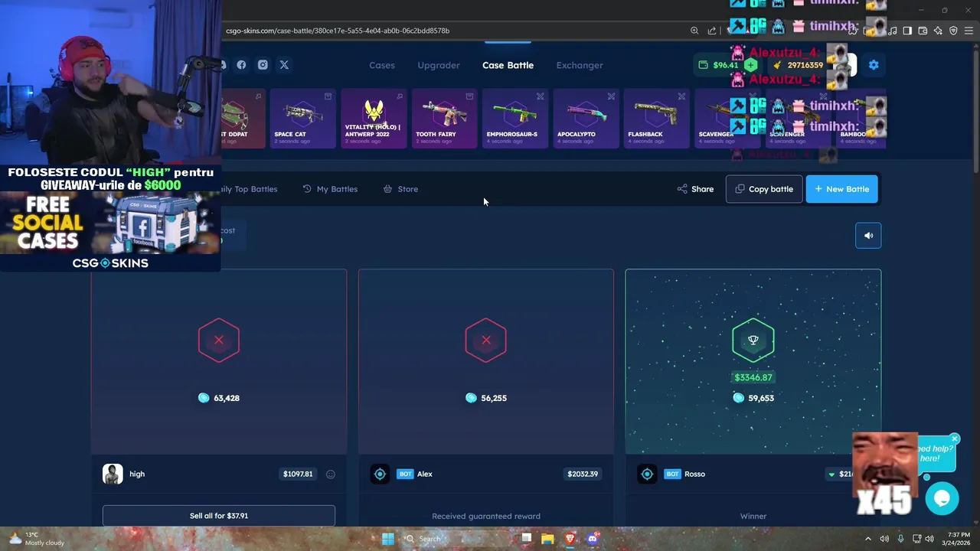This screenshot has height=551, width=980.
Task: Click the browser address bar URL
Action: pyautogui.click(x=338, y=31)
